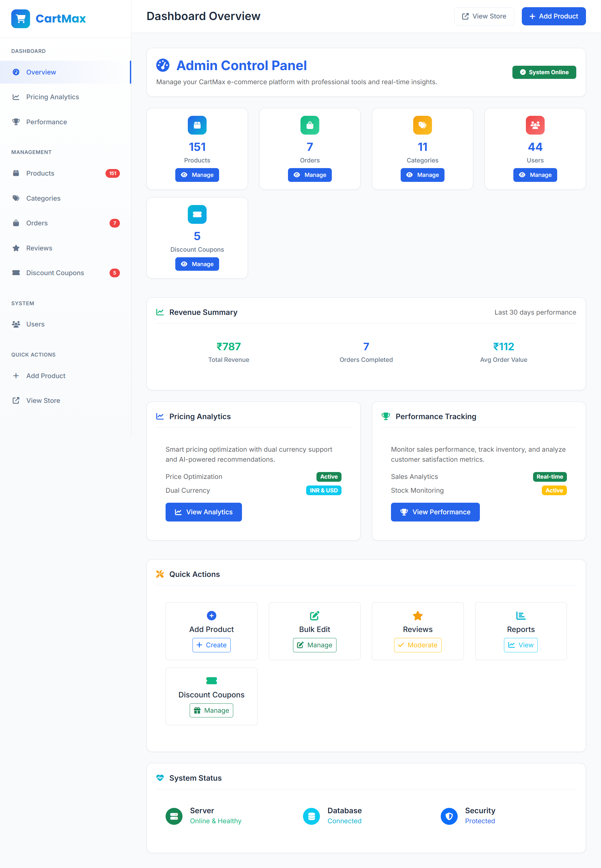This screenshot has width=601, height=868.
Task: Click the View Performance button
Action: pyautogui.click(x=435, y=512)
